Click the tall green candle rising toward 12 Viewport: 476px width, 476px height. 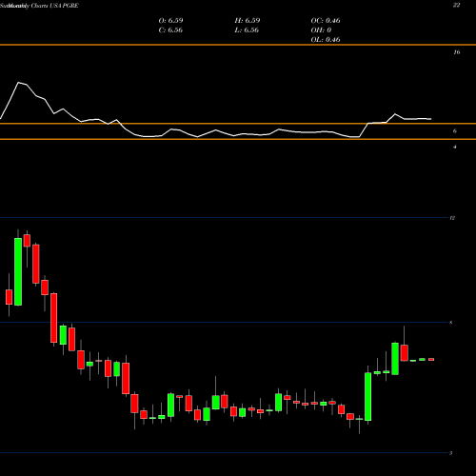[18, 271]
